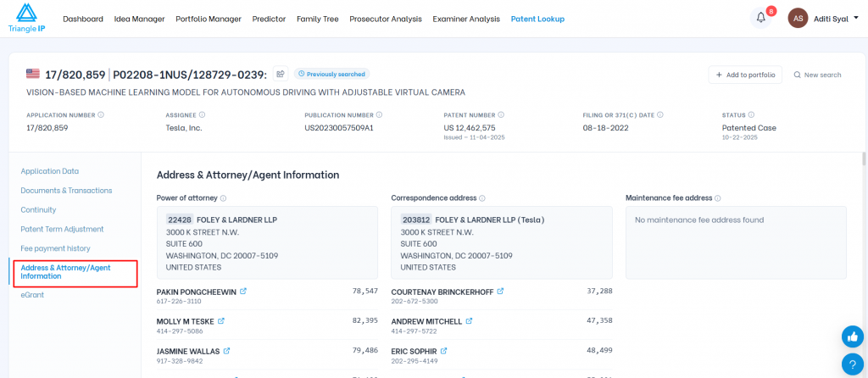Screen dimensions: 868x378
Task: Open Patent Term Adjustment section
Action: point(62,229)
